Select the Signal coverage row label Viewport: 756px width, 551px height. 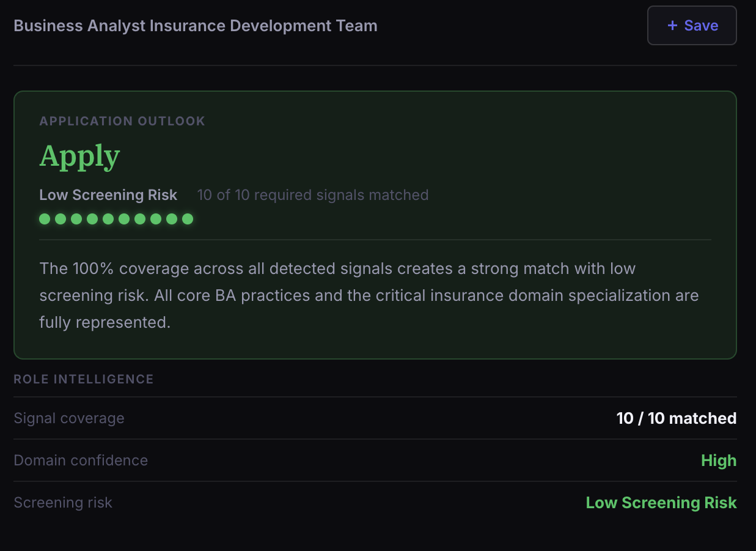pos(69,418)
